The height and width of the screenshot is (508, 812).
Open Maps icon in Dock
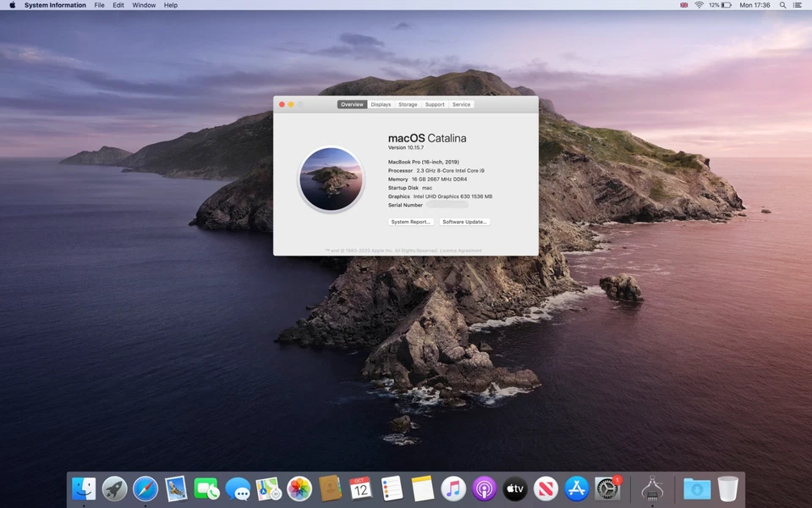[268, 489]
